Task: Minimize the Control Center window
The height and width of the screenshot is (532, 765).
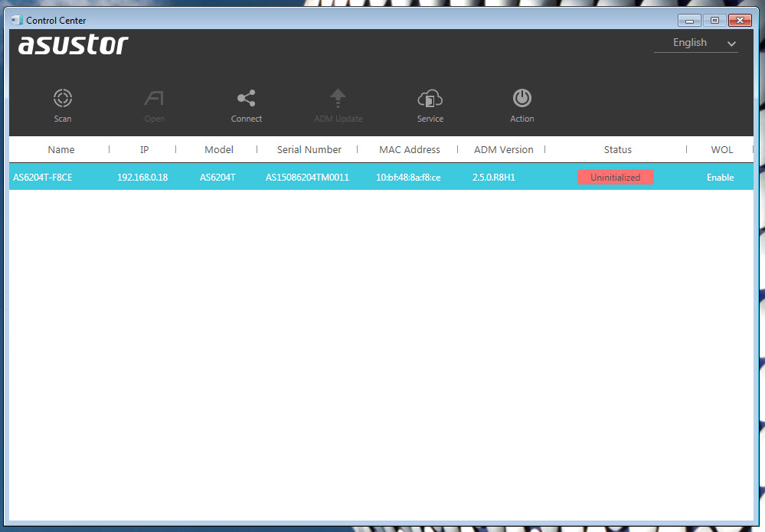Action: pos(689,20)
